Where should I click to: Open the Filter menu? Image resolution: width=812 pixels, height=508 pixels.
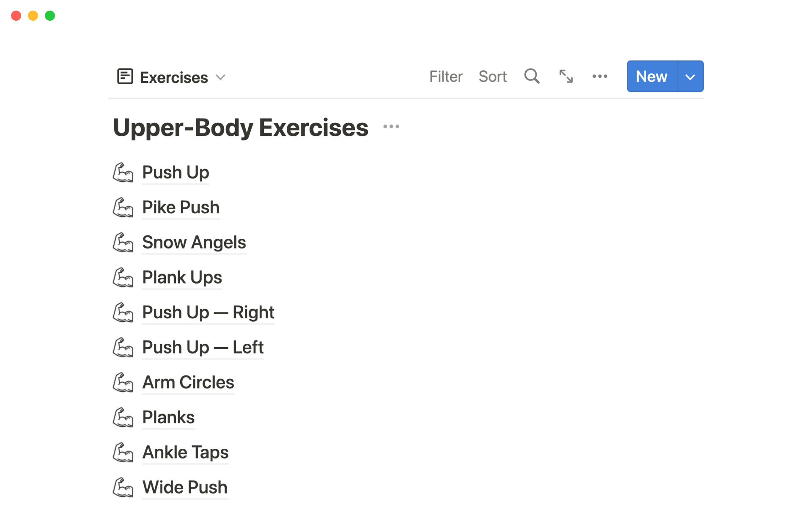point(446,77)
